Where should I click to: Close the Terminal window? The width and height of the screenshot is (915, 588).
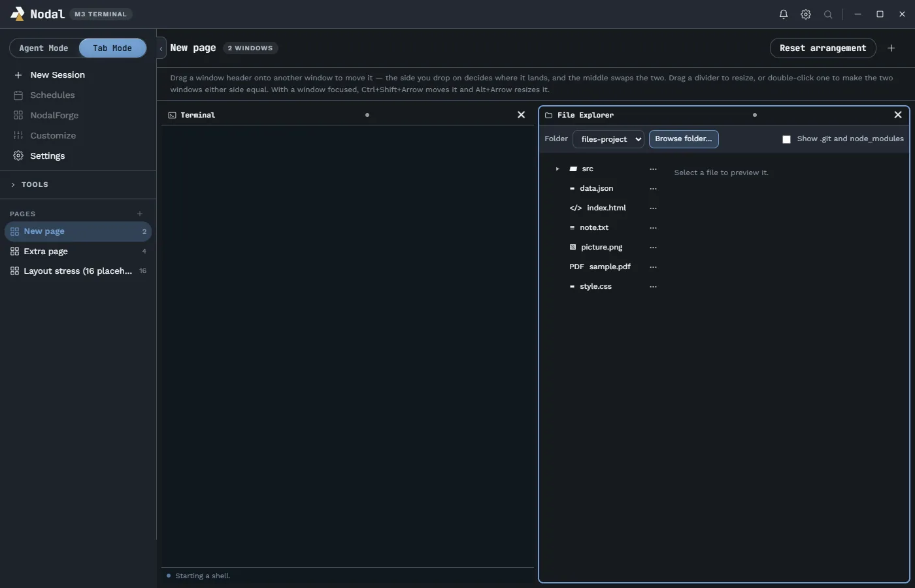(x=521, y=115)
